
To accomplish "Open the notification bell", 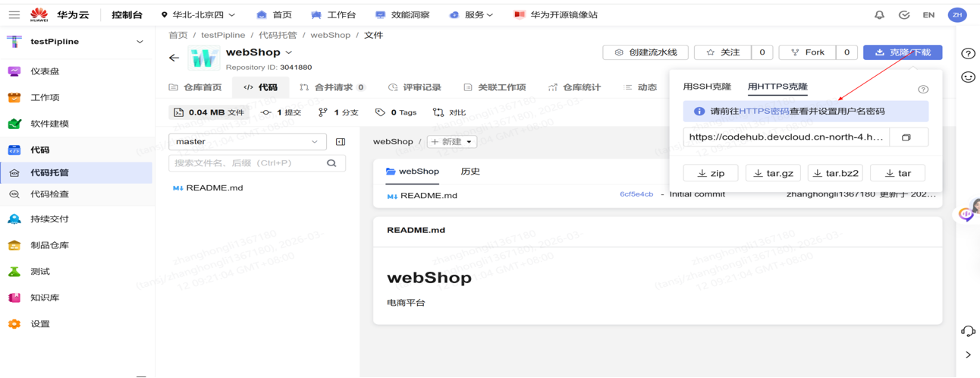I will [x=879, y=14].
